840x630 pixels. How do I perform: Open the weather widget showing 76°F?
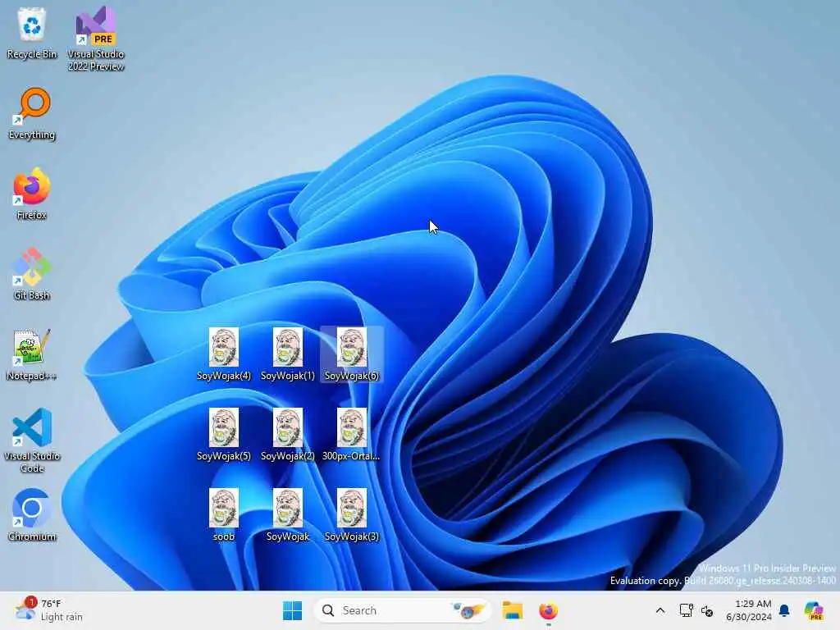49,610
